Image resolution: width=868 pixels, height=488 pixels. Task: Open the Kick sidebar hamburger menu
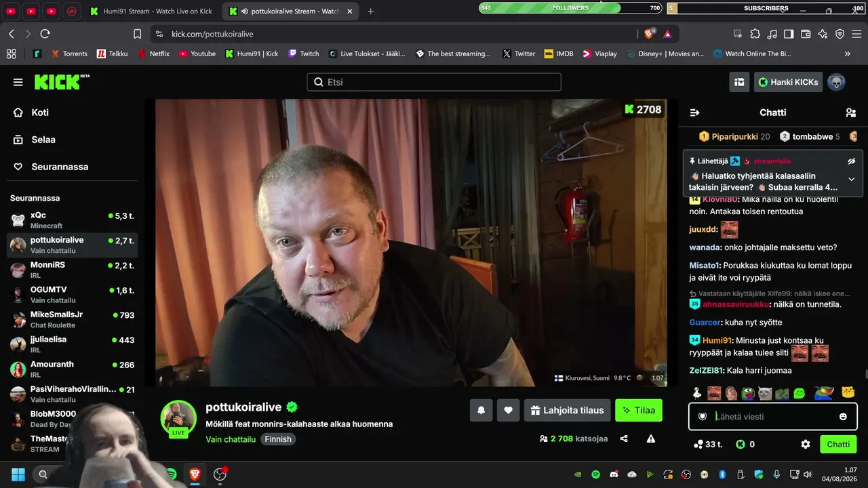pyautogui.click(x=18, y=82)
